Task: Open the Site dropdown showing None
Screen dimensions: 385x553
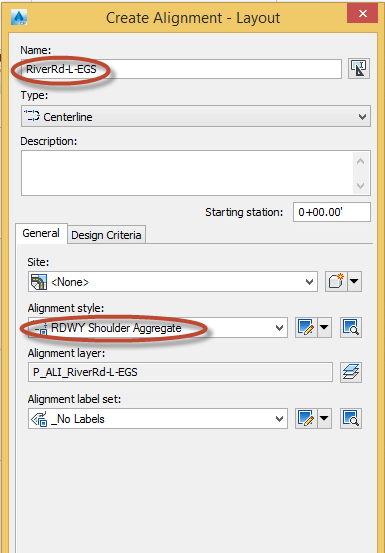Action: (x=173, y=281)
